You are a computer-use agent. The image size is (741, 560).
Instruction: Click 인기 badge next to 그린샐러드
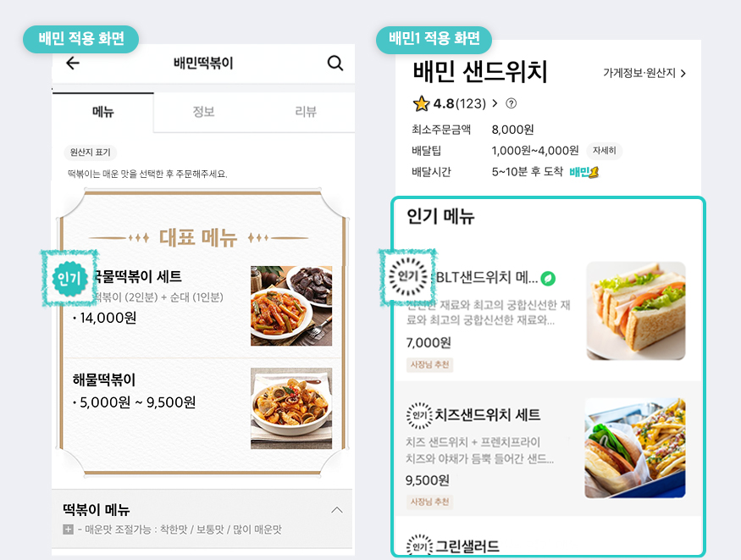coord(419,546)
